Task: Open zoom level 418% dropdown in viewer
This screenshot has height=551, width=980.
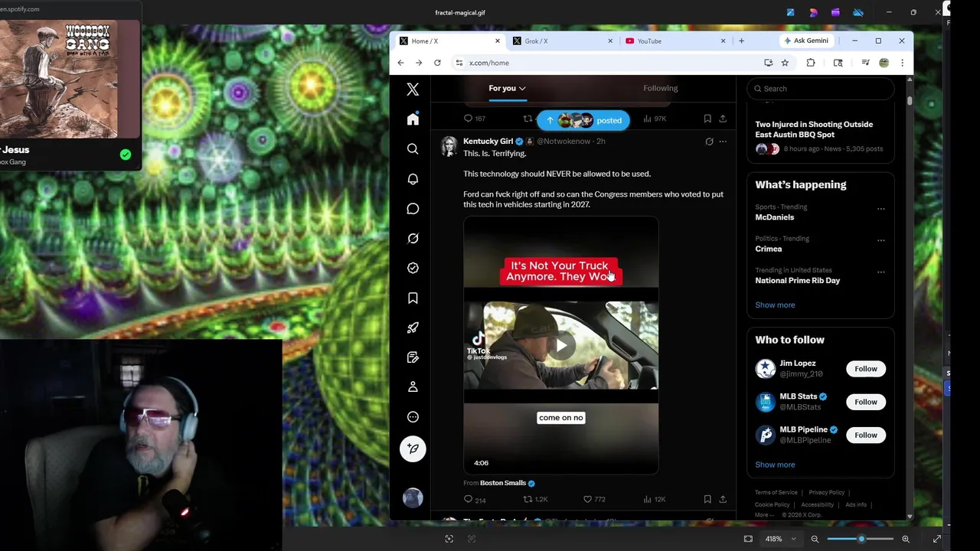Action: pos(779,539)
